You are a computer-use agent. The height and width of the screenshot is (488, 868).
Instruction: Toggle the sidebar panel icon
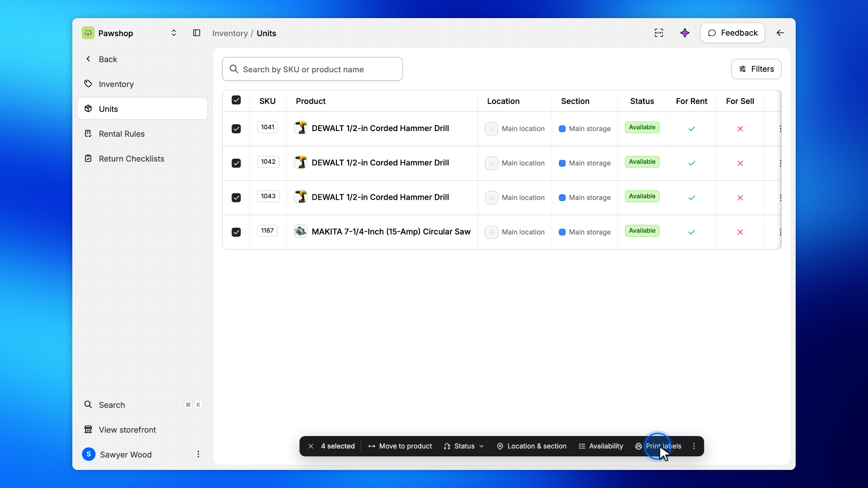(x=197, y=33)
